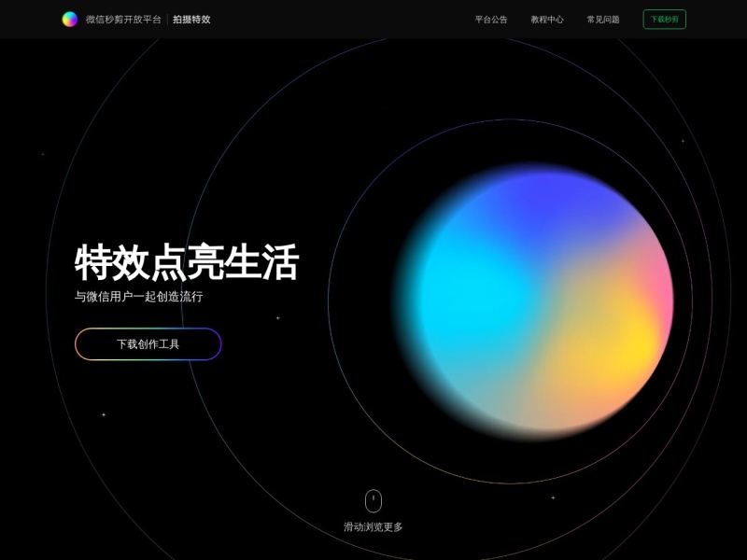Click the 下载创作工具 gradient button

pos(148,343)
